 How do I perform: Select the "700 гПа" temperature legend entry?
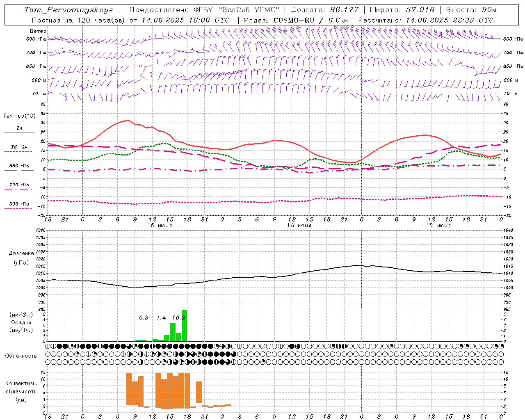coord(19,185)
